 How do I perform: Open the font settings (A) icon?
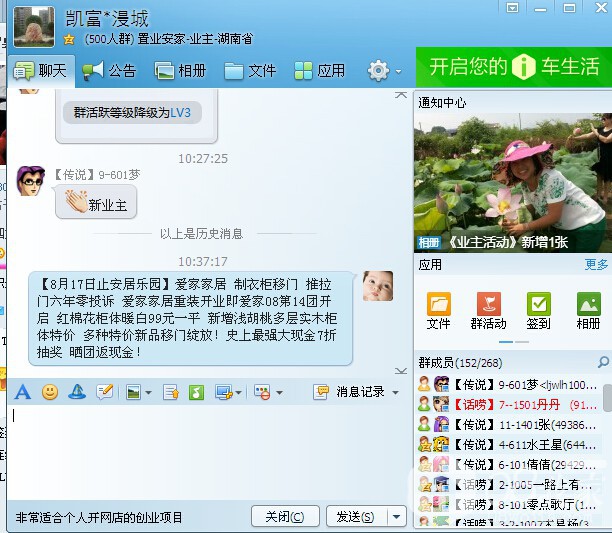[22, 392]
